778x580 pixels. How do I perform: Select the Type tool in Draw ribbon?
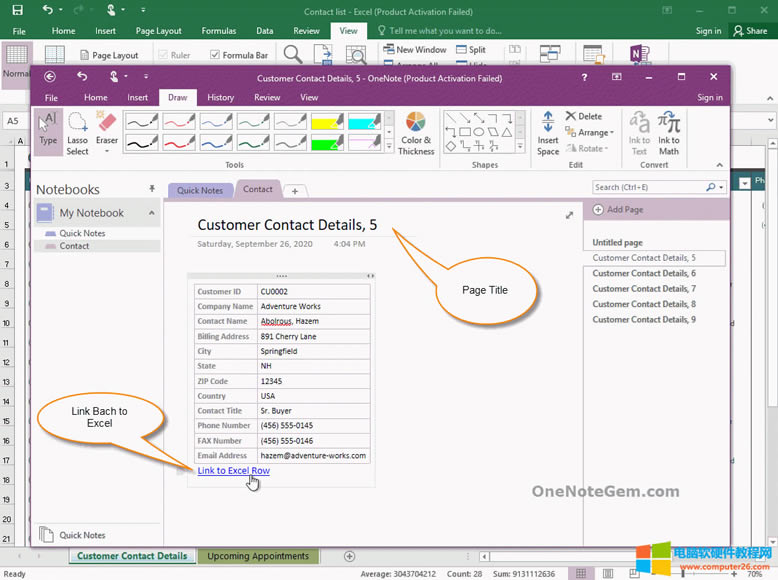click(x=48, y=131)
